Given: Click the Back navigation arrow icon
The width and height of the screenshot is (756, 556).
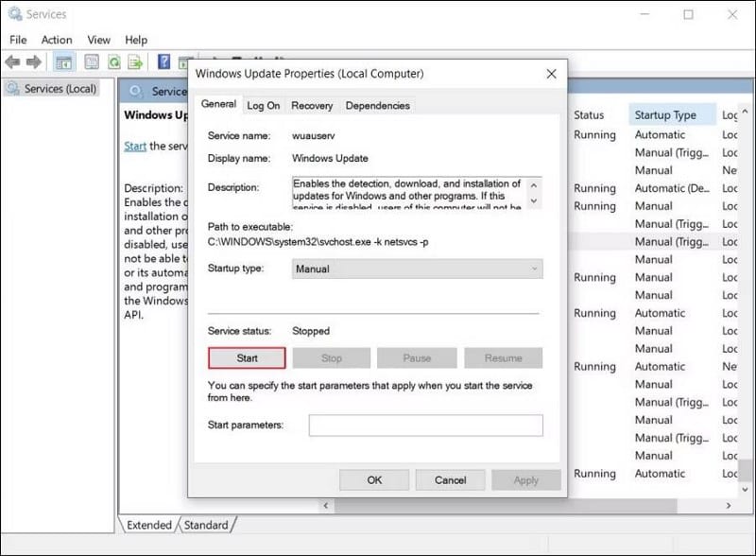Looking at the screenshot, I should (13, 61).
